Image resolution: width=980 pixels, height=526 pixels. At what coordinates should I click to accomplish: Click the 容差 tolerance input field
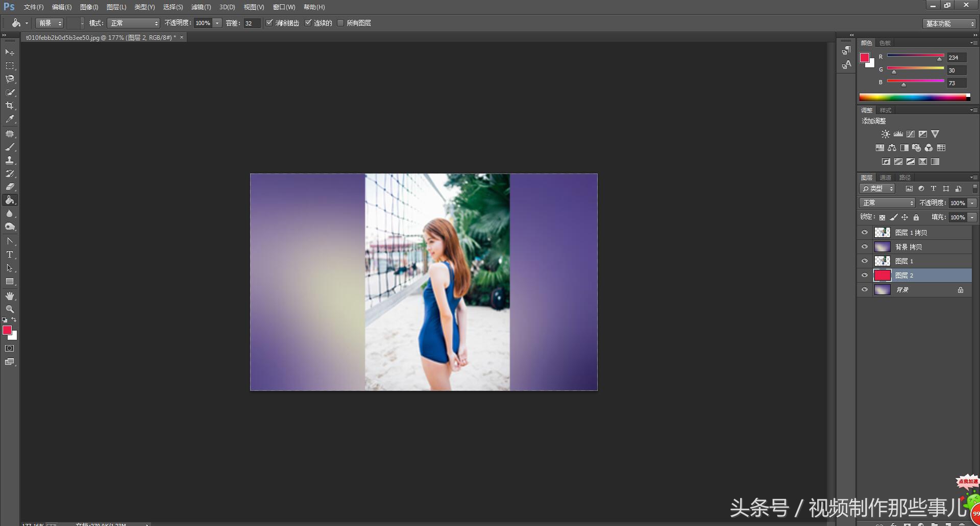click(252, 23)
